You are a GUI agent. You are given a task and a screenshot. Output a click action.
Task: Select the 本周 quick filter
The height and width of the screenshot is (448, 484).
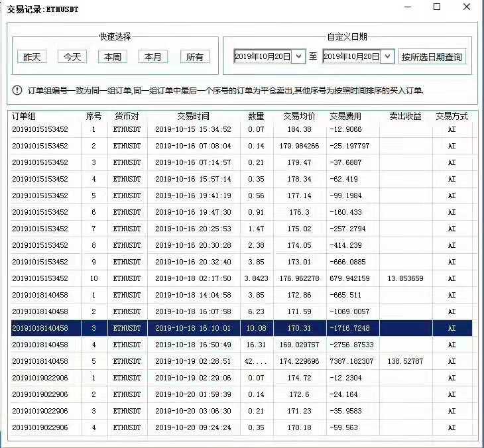(113, 57)
